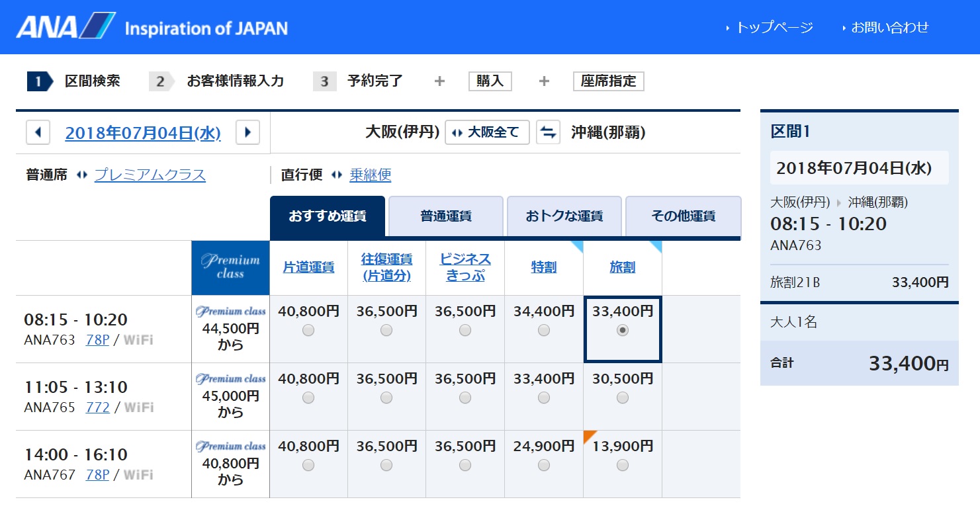980x510 pixels.
Task: Switch to 乗継便 connecting flights
Action: pos(371,175)
